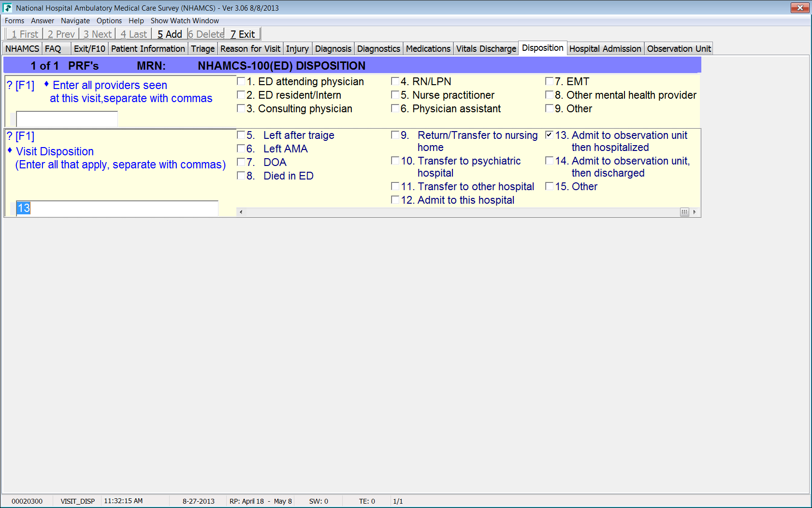This screenshot has width=812, height=508.
Task: Go to the first record with 1 First
Action: (25, 34)
